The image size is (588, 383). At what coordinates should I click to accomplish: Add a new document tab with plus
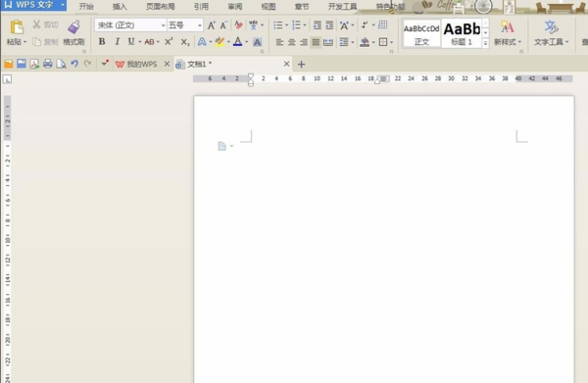(301, 65)
